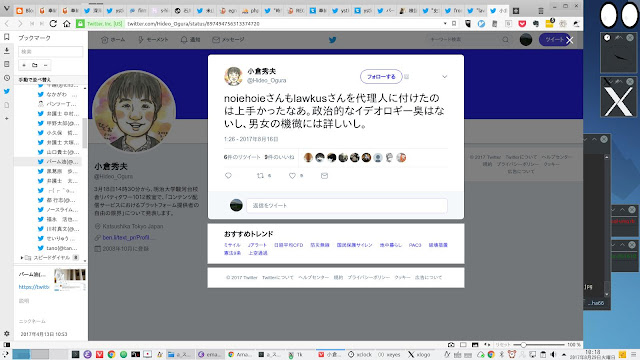The width and height of the screenshot is (640, 360).
Task: Toggle image loading in status bar
Action: pos(475,345)
